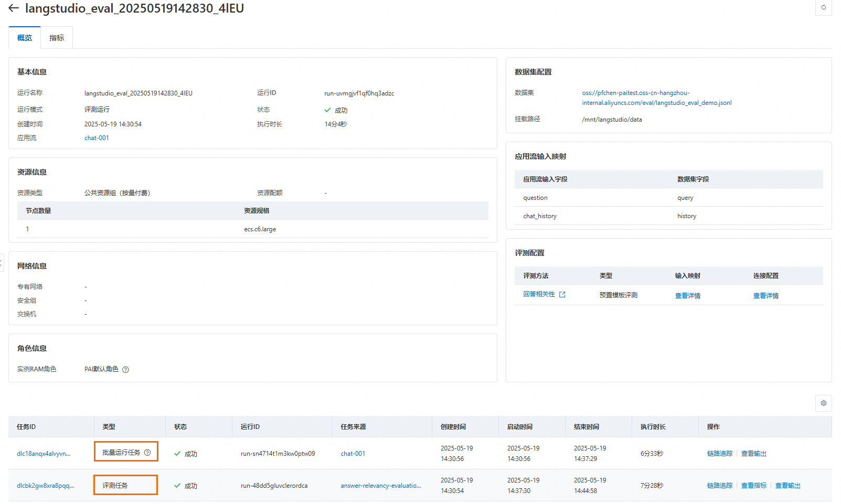Open task ID dlcbk2gw8xra8pqq link
This screenshot has height=504, width=841.
[46, 486]
